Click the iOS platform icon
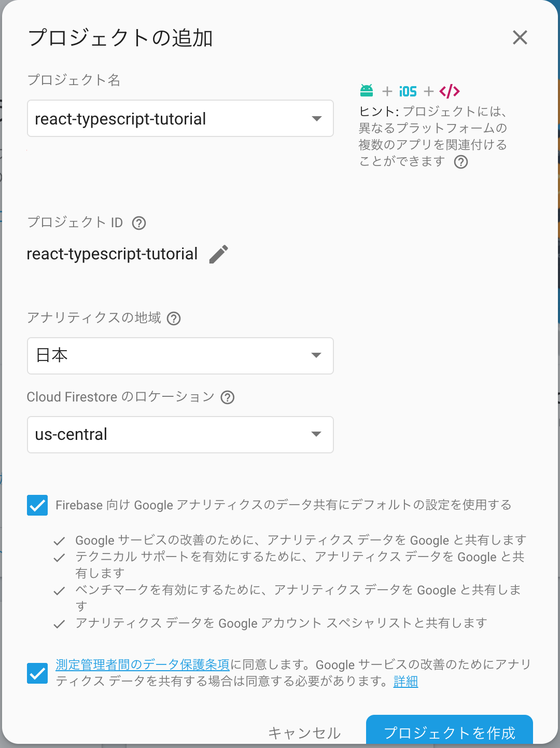This screenshot has height=748, width=560. [x=407, y=90]
